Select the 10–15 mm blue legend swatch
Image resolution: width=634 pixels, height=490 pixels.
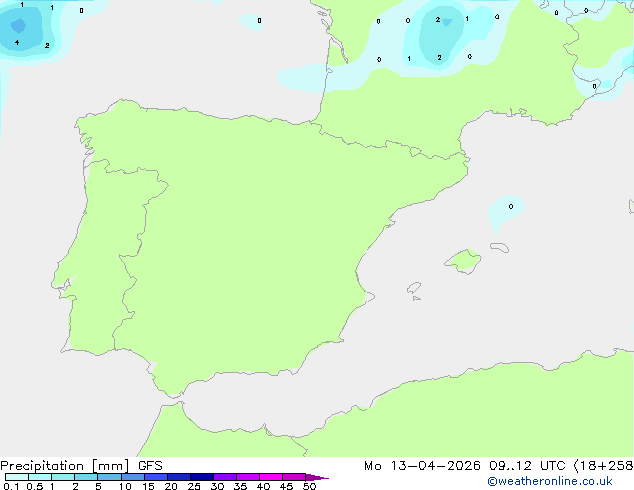pos(133,477)
